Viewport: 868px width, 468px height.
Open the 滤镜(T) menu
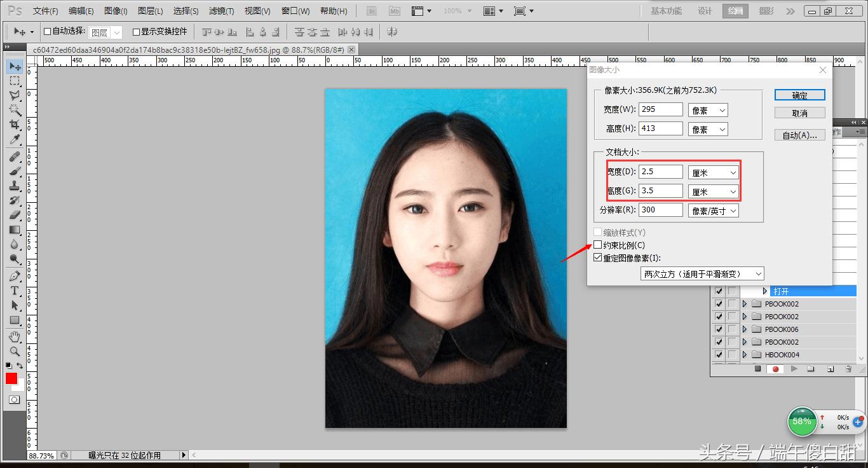coord(219,11)
